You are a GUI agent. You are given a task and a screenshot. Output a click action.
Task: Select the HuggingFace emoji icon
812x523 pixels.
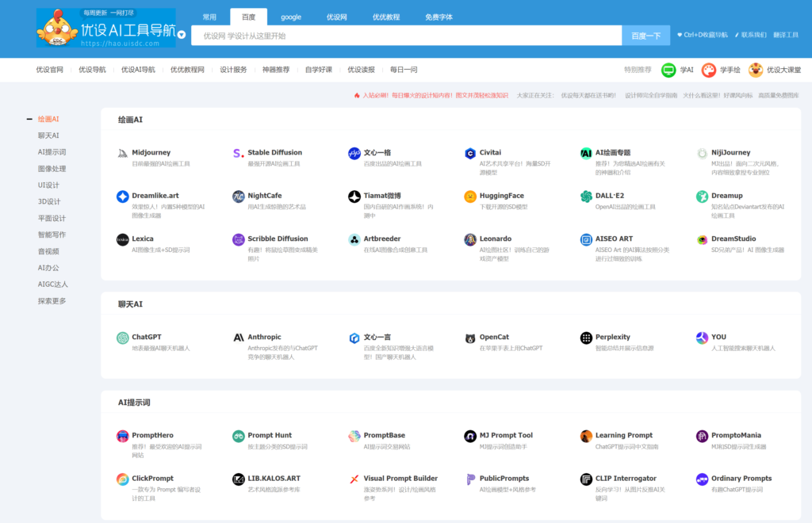(470, 197)
